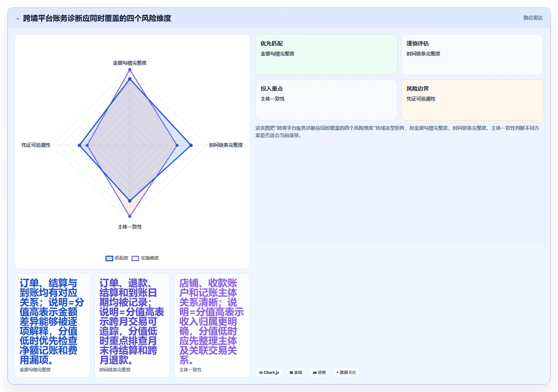Click the 凭证可追溯性 text in 风险边界 card
The image size is (558, 392).
pyautogui.click(x=421, y=99)
